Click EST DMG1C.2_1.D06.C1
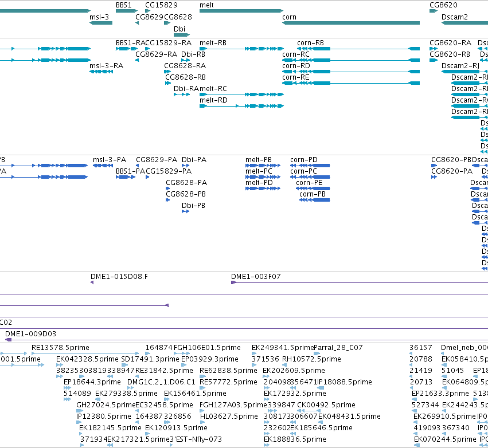Viewport: 488px width, 448px height. click(x=161, y=382)
